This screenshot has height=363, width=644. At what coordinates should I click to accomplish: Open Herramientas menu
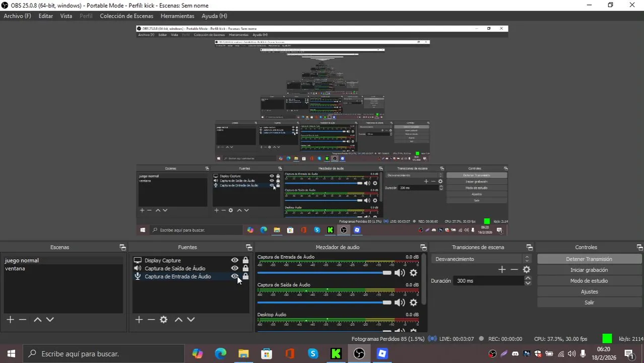click(177, 16)
